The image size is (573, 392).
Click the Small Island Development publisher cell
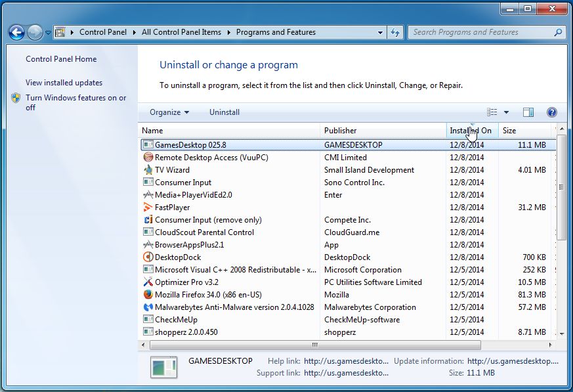pyautogui.click(x=369, y=169)
